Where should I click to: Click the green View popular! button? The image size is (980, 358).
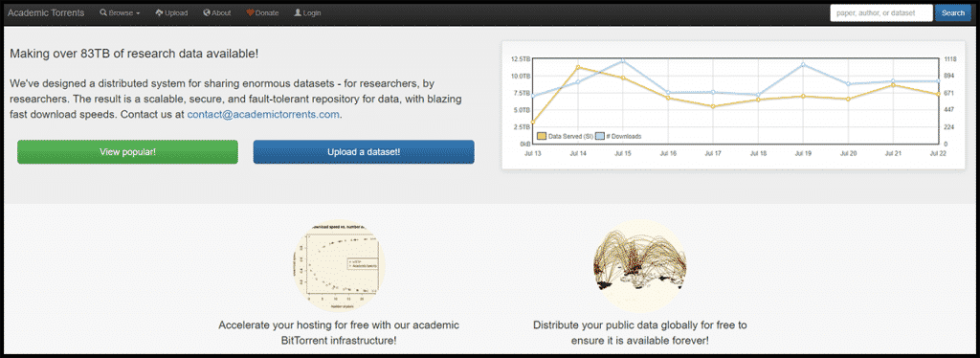tap(127, 152)
